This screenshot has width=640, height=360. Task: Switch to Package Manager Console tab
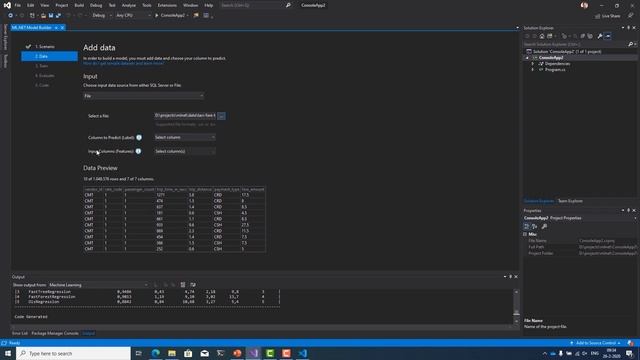click(x=55, y=333)
